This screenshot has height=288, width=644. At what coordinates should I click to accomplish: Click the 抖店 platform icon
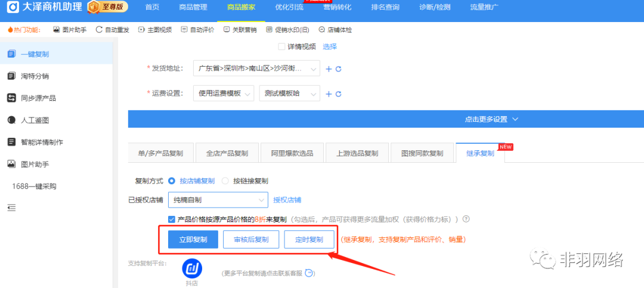click(192, 268)
